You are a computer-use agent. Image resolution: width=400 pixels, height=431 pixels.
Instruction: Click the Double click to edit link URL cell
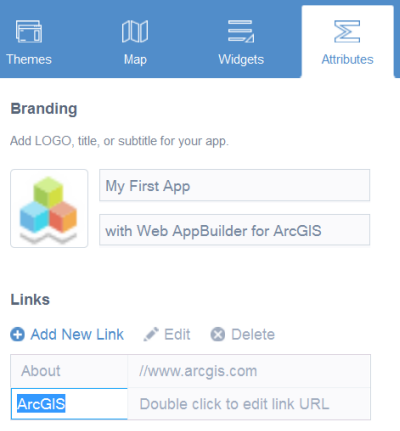(x=249, y=404)
